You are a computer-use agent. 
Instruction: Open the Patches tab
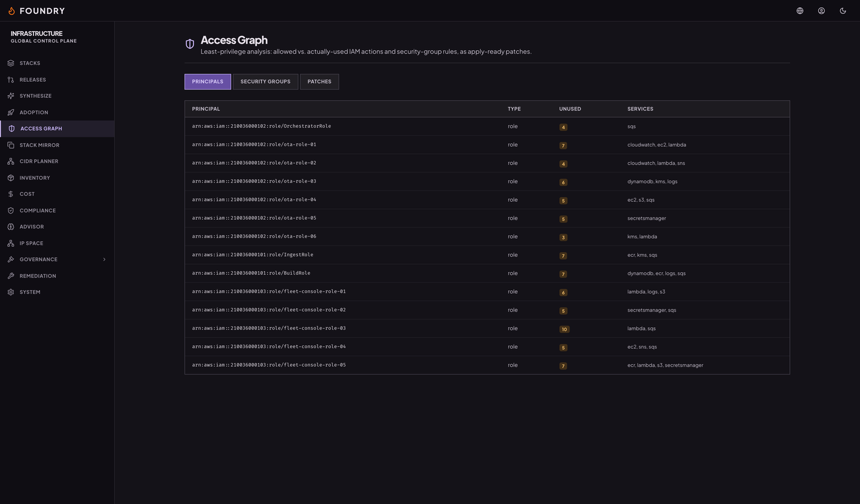click(320, 82)
